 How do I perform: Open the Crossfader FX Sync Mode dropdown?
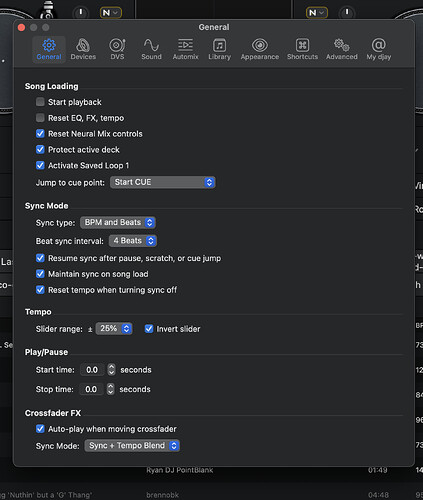click(132, 446)
